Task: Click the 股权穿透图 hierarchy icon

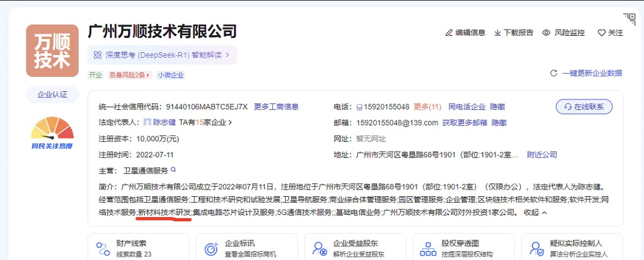Action: (x=428, y=248)
